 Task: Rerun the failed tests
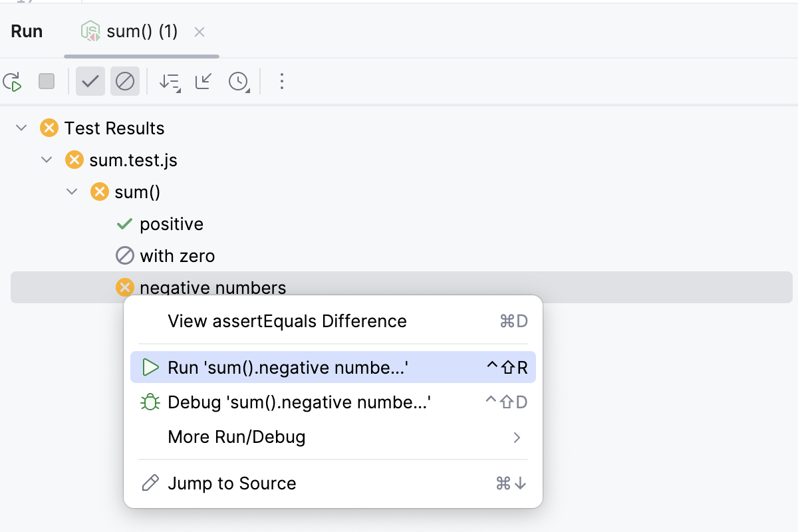[13, 81]
